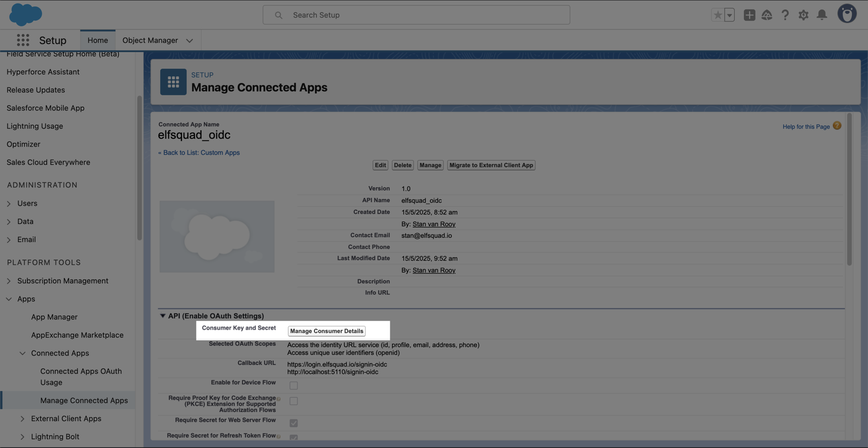This screenshot has height=448, width=868.
Task: Open Release Updates in sidebar
Action: coord(36,90)
